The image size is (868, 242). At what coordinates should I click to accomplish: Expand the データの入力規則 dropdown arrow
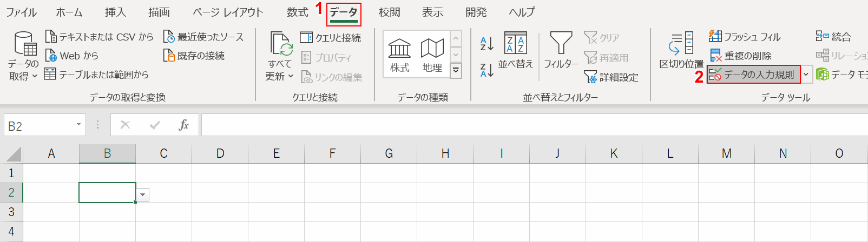(x=806, y=75)
